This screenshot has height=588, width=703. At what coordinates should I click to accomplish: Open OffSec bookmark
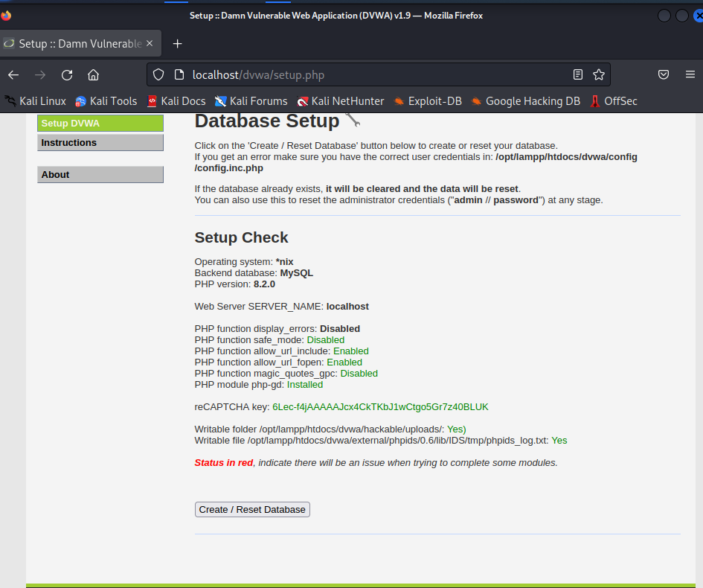point(614,101)
